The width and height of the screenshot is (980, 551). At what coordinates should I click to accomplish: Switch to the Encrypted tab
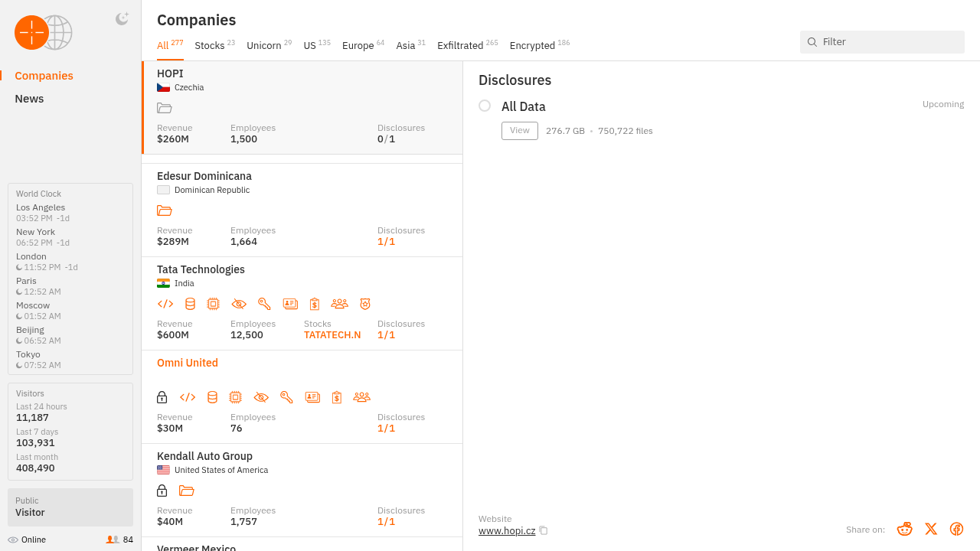(x=540, y=45)
